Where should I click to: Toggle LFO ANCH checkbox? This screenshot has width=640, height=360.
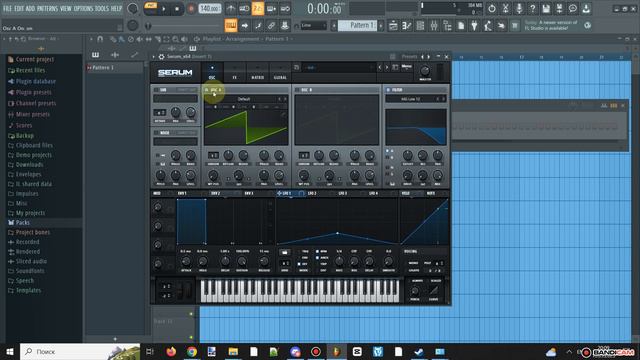[318, 258]
